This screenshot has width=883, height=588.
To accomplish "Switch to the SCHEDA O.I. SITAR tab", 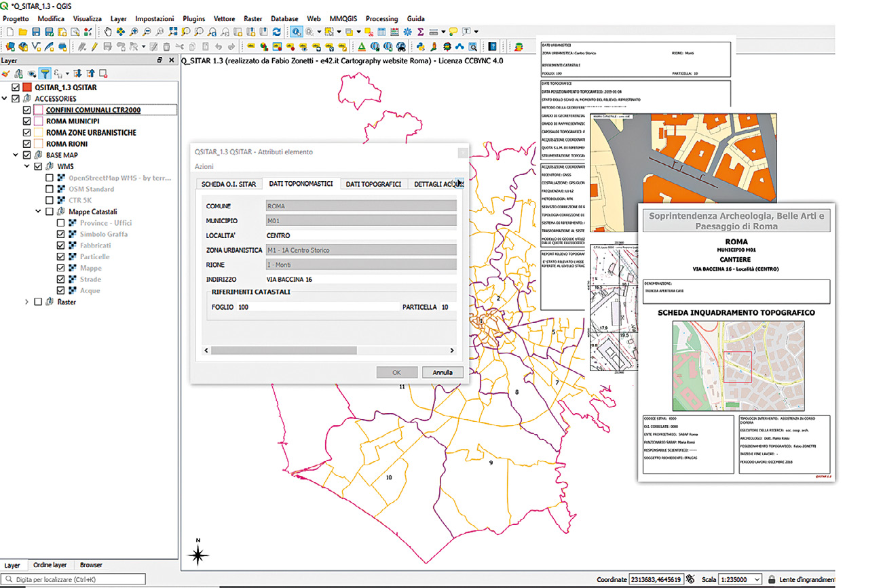I will click(229, 184).
